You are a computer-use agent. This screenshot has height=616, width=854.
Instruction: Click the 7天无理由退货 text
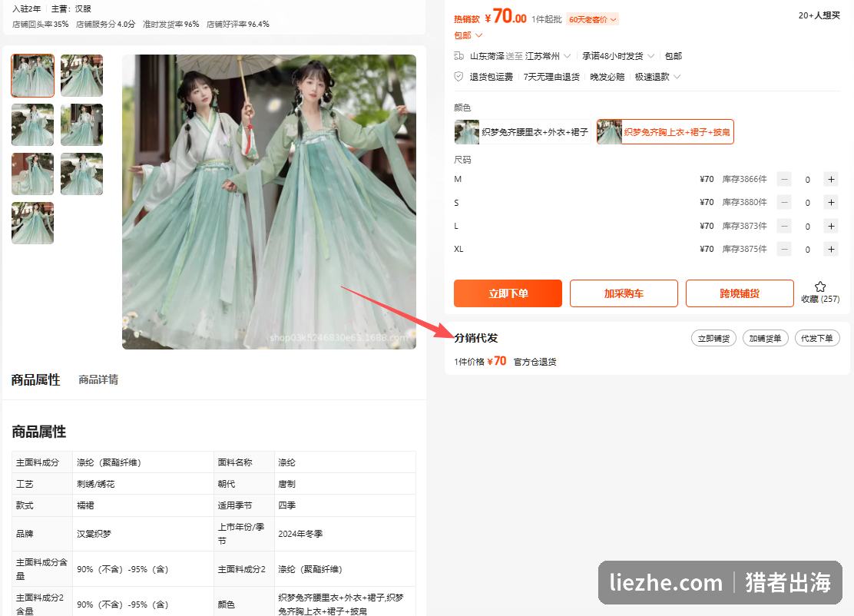(x=551, y=77)
